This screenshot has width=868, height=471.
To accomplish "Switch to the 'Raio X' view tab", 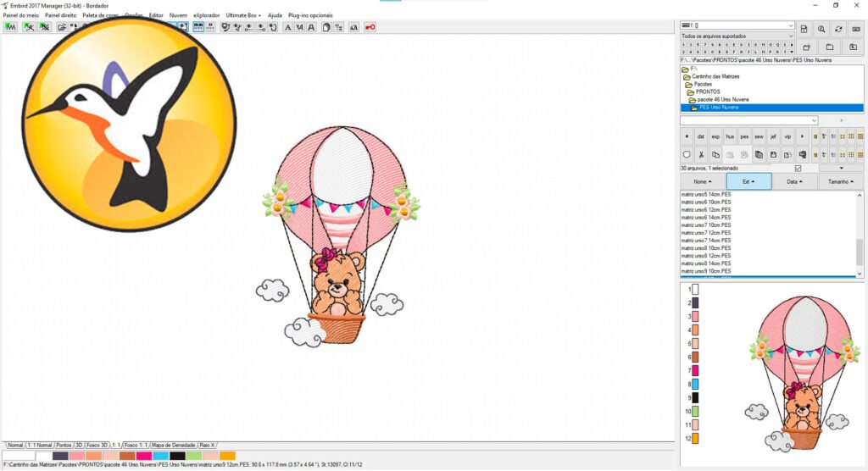I will tap(207, 445).
